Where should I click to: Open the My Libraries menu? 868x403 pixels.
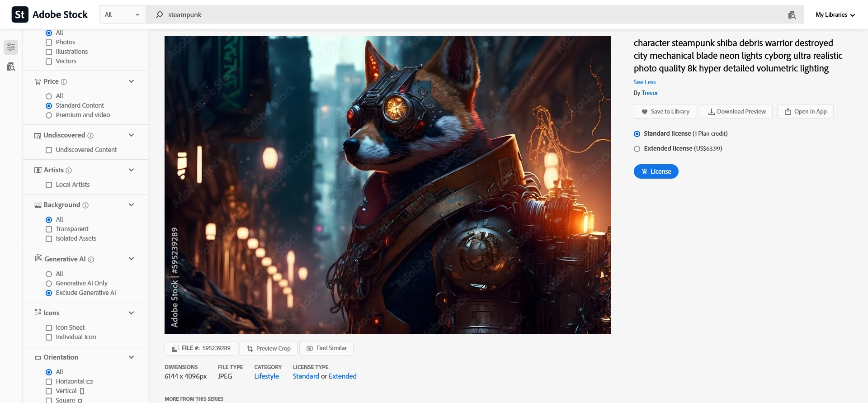(835, 15)
